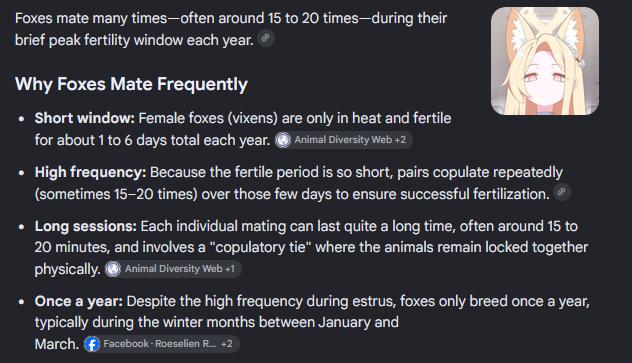Expand '+2' sources on Short window citation
The height and width of the screenshot is (363, 632).
tap(400, 140)
